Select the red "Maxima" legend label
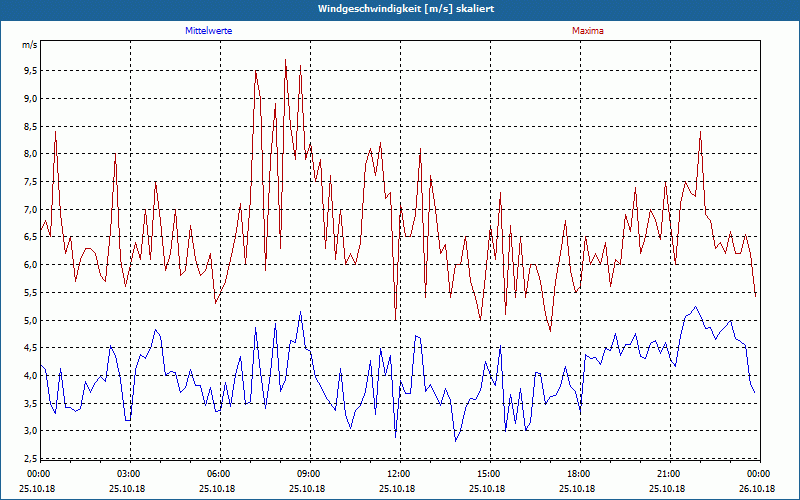 point(588,31)
